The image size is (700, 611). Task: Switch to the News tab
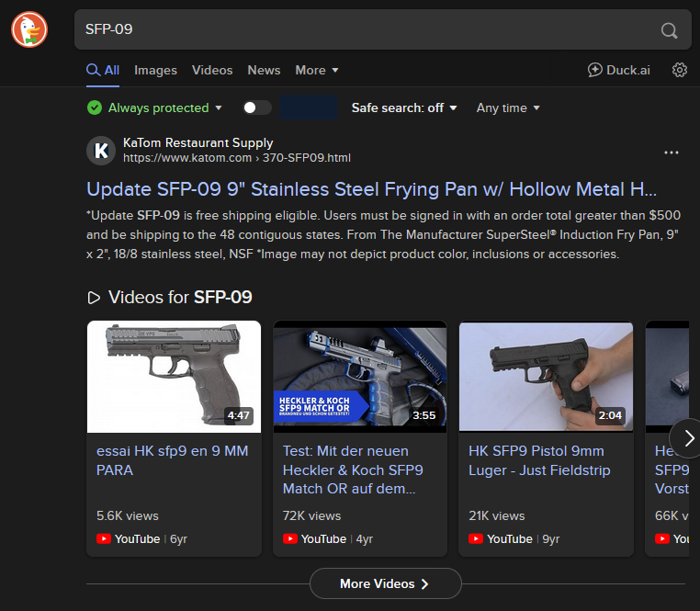[x=264, y=70]
